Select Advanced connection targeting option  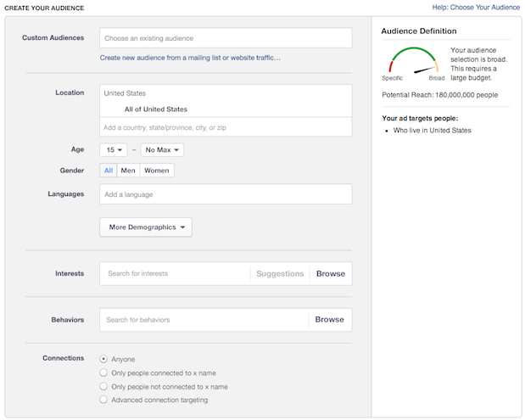tap(103, 400)
